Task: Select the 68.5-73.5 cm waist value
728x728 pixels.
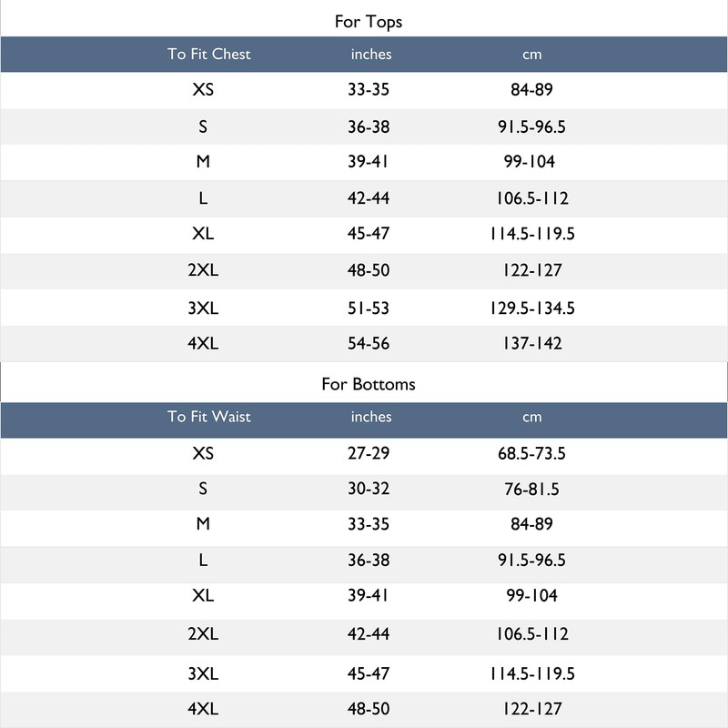Action: [532, 453]
